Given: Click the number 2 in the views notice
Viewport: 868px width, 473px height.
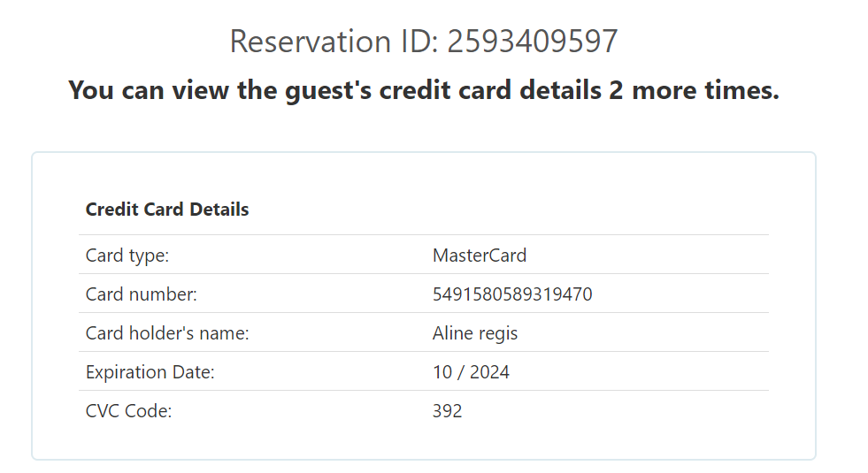Looking at the screenshot, I should tap(616, 90).
